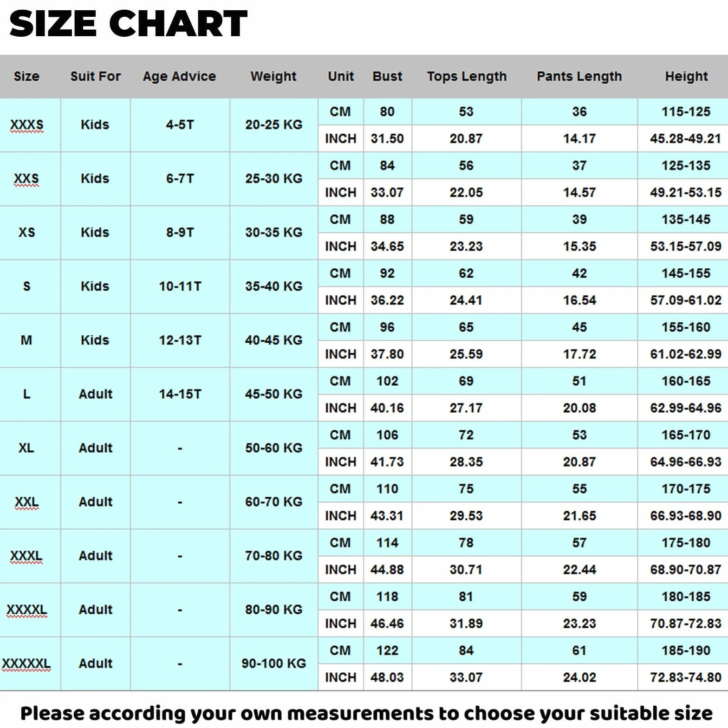
Task: Select the XXXXXL size cell
Action: point(26,663)
